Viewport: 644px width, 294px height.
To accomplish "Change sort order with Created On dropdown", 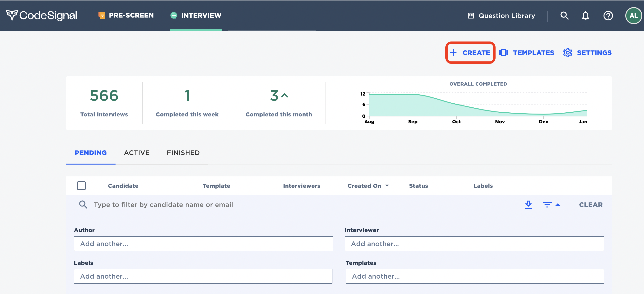I will click(368, 186).
